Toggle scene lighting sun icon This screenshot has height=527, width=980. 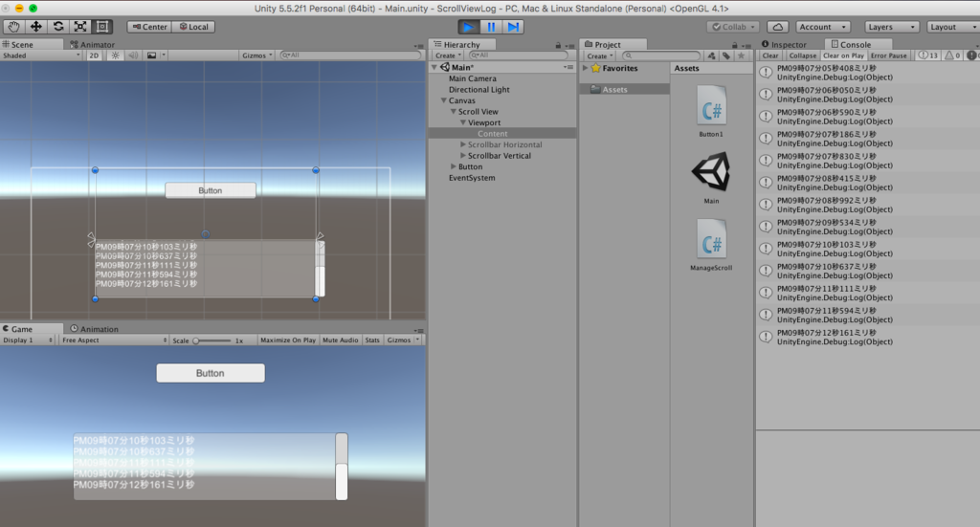115,55
